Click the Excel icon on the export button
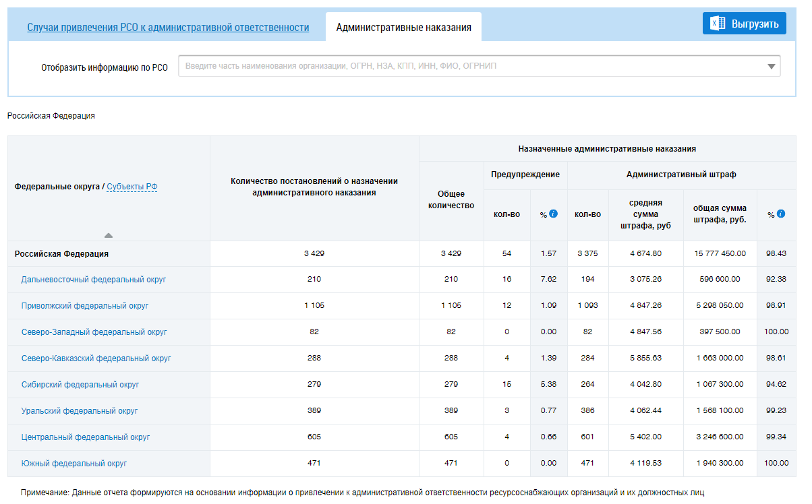 (718, 24)
